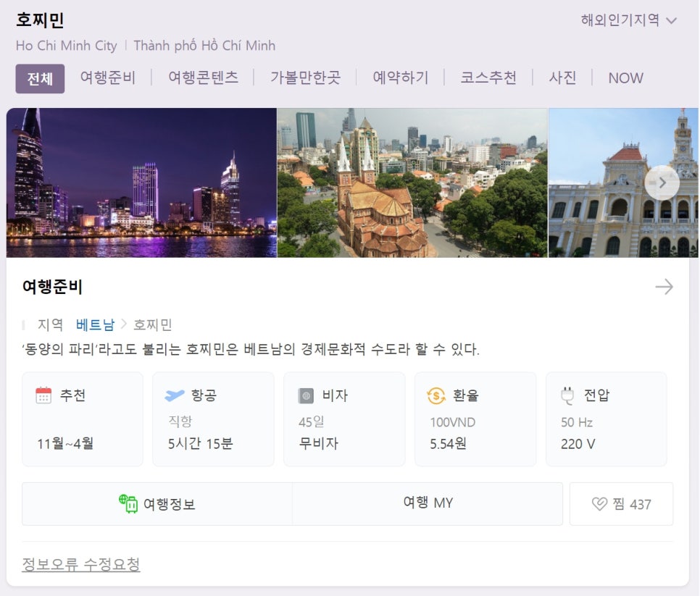Click the 무비자 visa info text
Viewport: 700px width, 596px height.
(319, 443)
